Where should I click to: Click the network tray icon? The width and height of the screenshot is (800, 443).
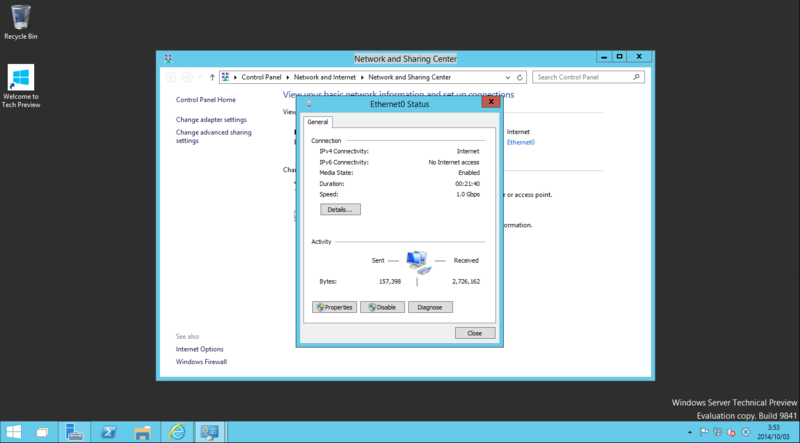pyautogui.click(x=718, y=432)
